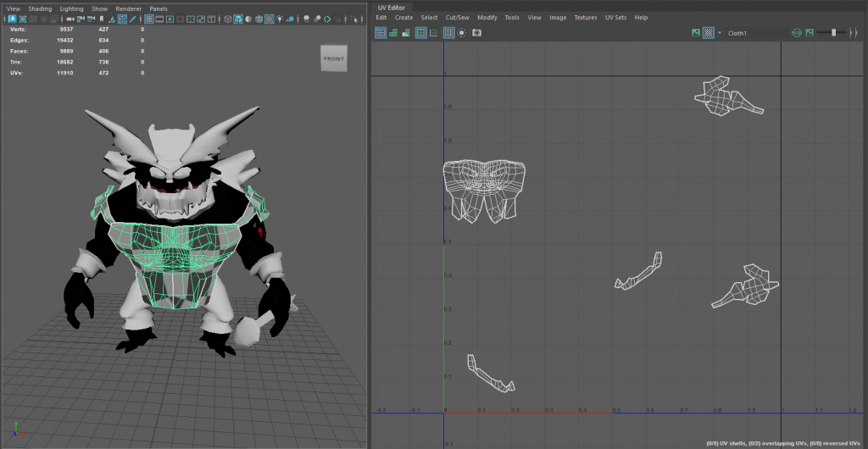Open the Lighting menu
This screenshot has height=449, width=868.
[x=71, y=8]
